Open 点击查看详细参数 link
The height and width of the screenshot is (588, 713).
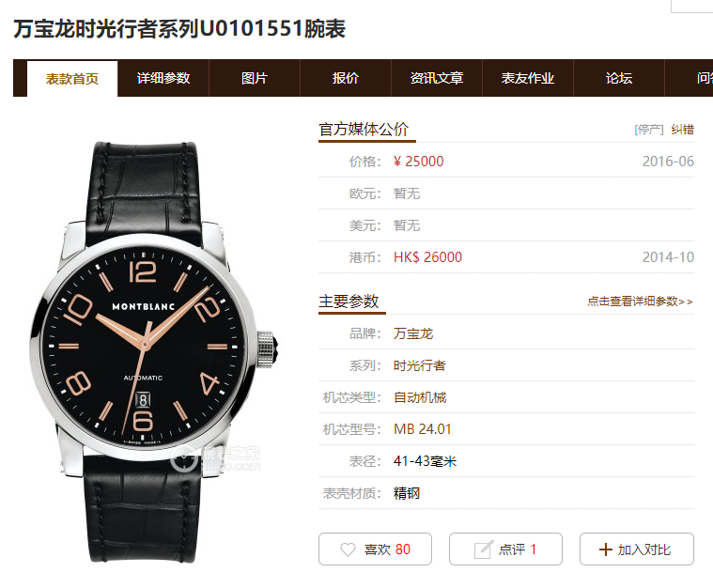(641, 302)
